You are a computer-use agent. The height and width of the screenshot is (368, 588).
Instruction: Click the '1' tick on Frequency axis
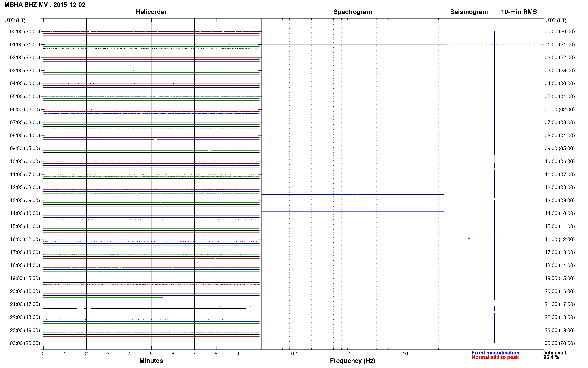(x=350, y=354)
